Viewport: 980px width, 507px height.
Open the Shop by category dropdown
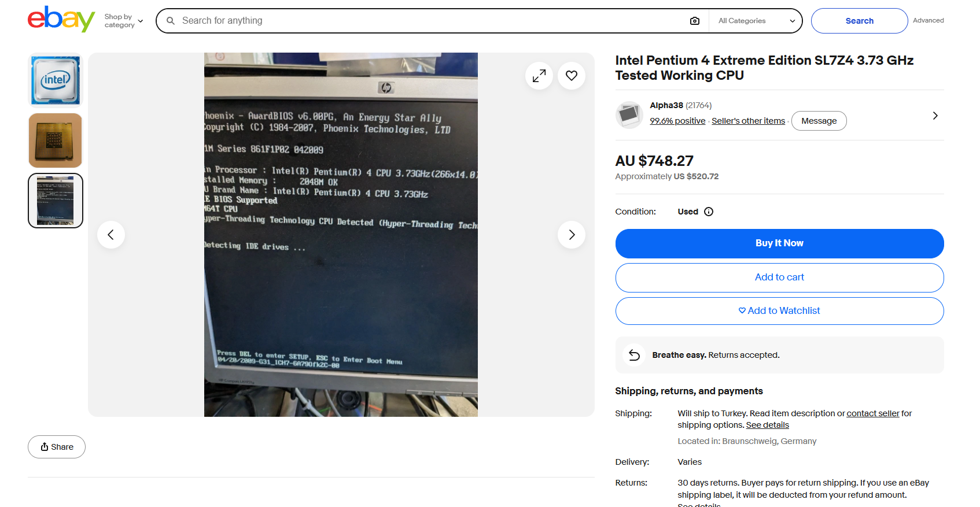124,21
